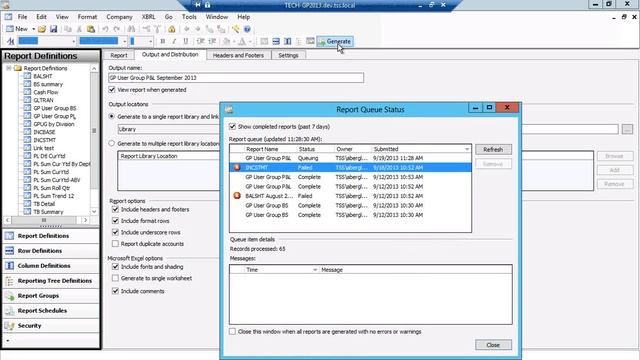Screen dimensions: 640x360
Task: Enable 'Generate to single worksheet' checkbox
Action: (x=115, y=278)
